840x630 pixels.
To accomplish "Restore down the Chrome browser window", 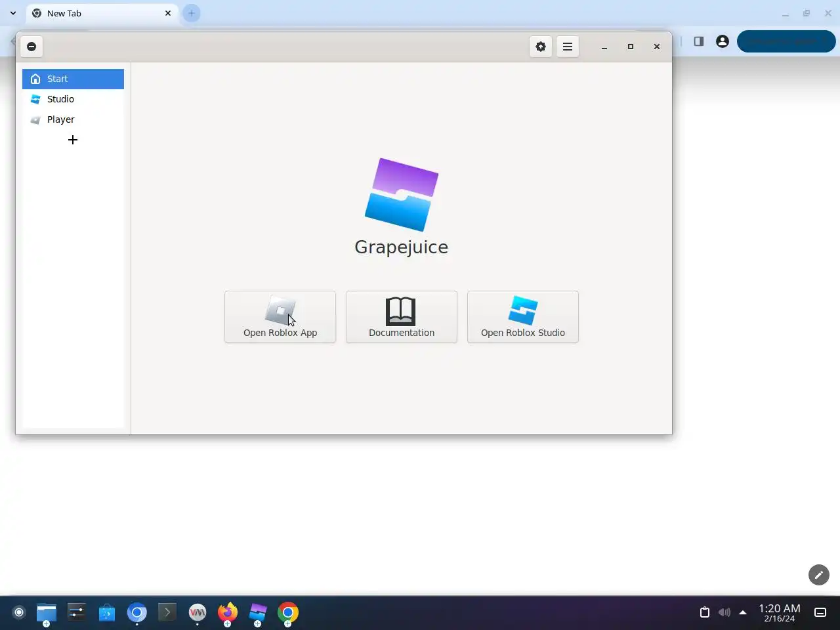I will 807,13.
